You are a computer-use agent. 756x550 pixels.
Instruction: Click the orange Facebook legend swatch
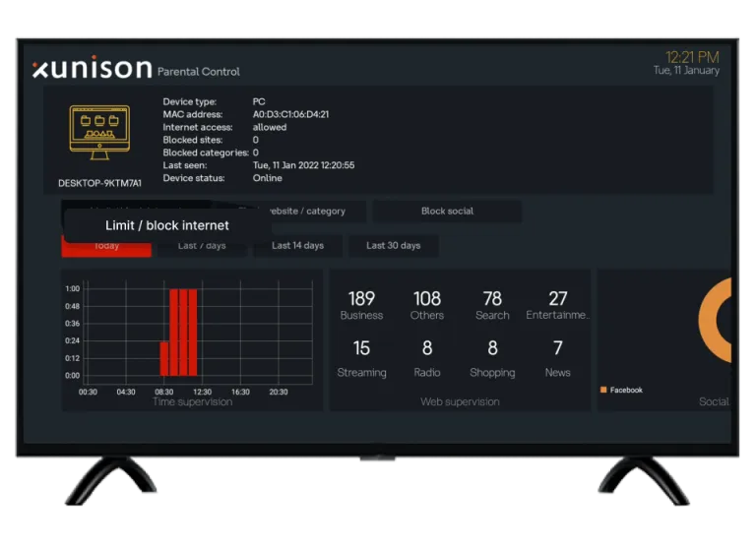click(x=603, y=390)
